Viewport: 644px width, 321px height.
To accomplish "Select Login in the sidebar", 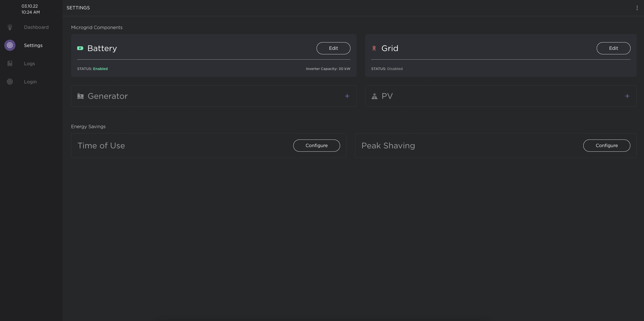I will 30,82.
